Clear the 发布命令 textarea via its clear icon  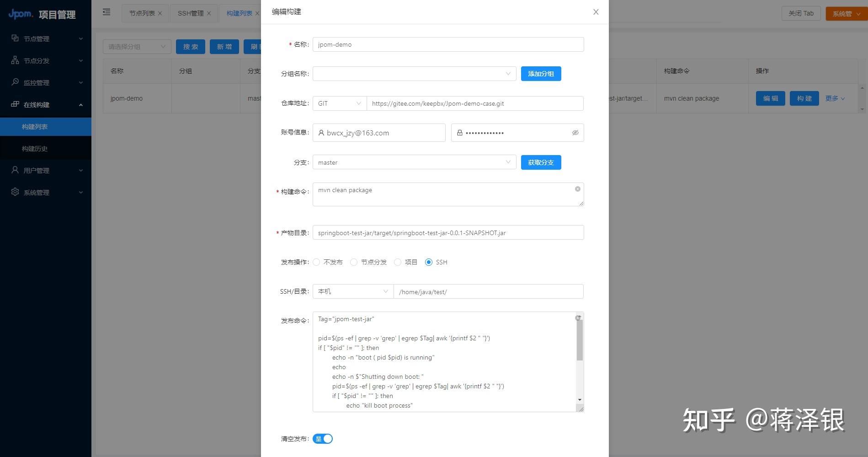578,317
